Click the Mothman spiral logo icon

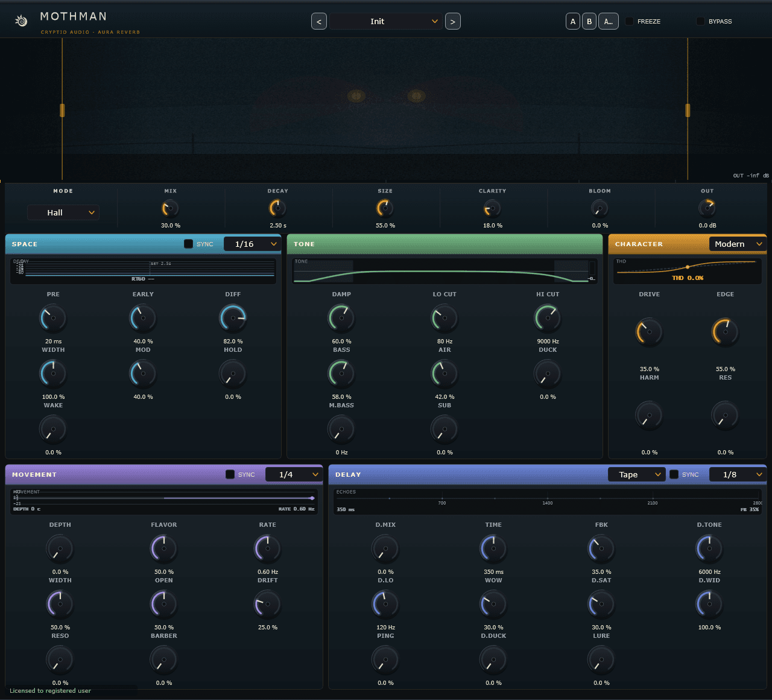(22, 21)
